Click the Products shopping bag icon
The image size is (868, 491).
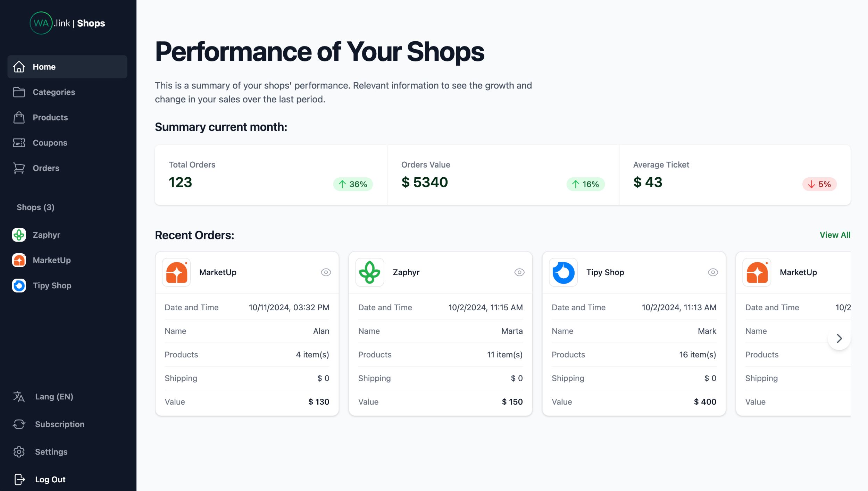pos(19,117)
